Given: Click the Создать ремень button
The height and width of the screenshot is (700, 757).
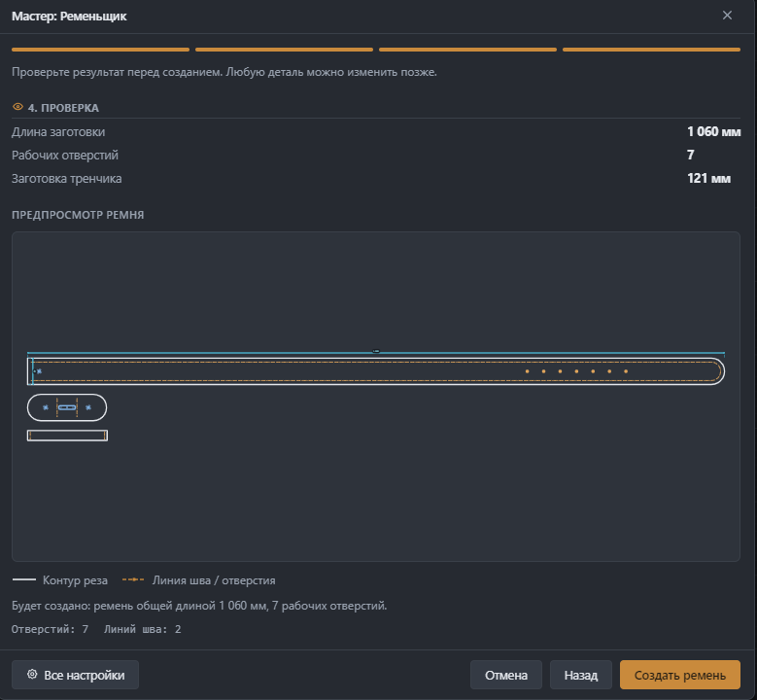Looking at the screenshot, I should point(680,675).
